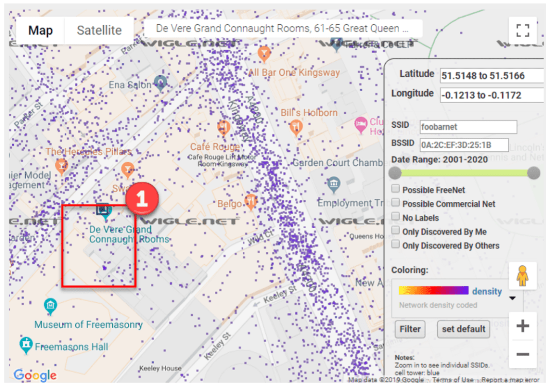Click right handle of date range slider
The image size is (550, 392).
(x=533, y=173)
